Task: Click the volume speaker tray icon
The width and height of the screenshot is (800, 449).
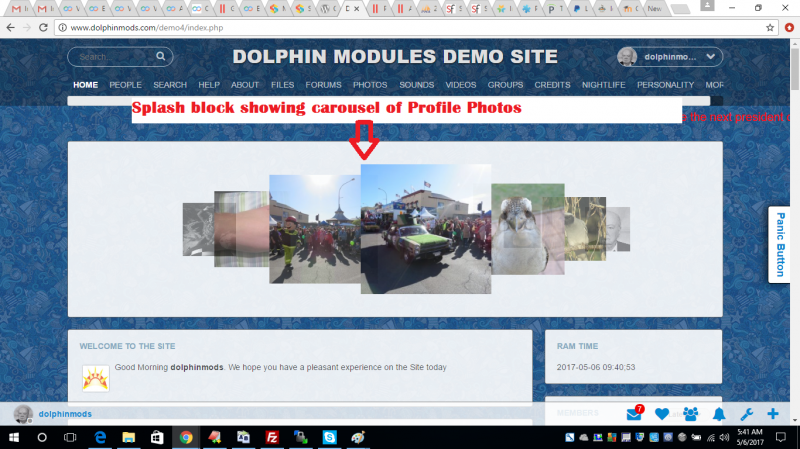Action: point(724,437)
